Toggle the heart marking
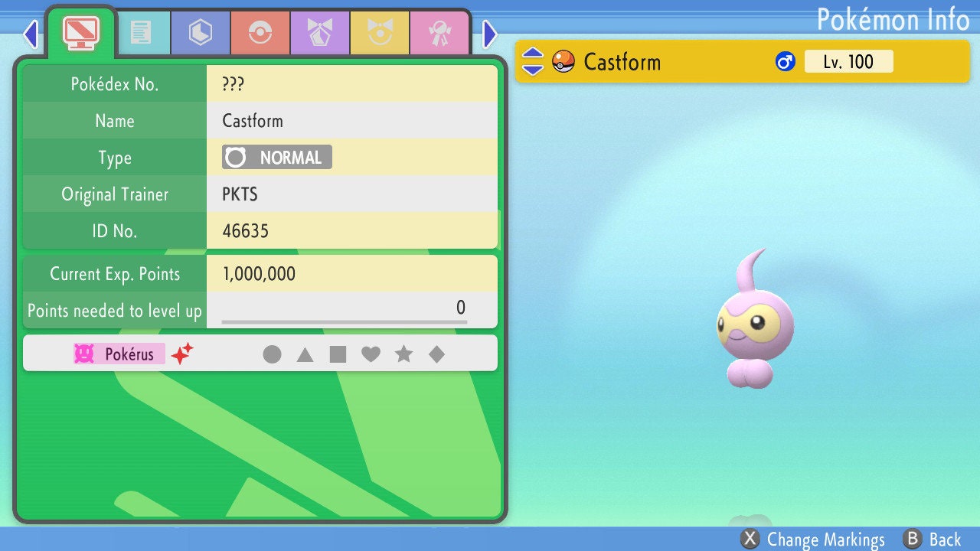The height and width of the screenshot is (551, 980). click(x=371, y=354)
